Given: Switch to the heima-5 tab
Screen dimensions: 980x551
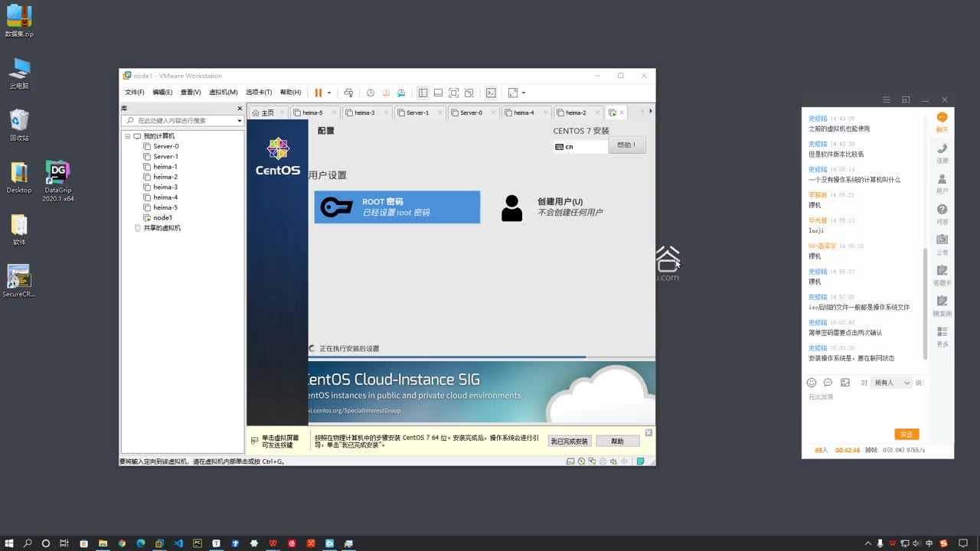Looking at the screenshot, I should tap(312, 112).
